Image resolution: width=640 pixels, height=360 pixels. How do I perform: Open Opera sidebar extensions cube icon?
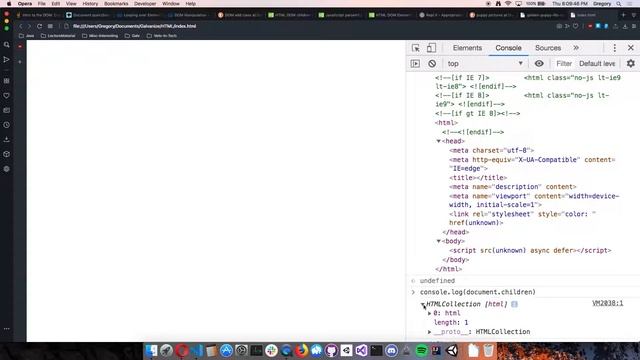(x=7, y=154)
